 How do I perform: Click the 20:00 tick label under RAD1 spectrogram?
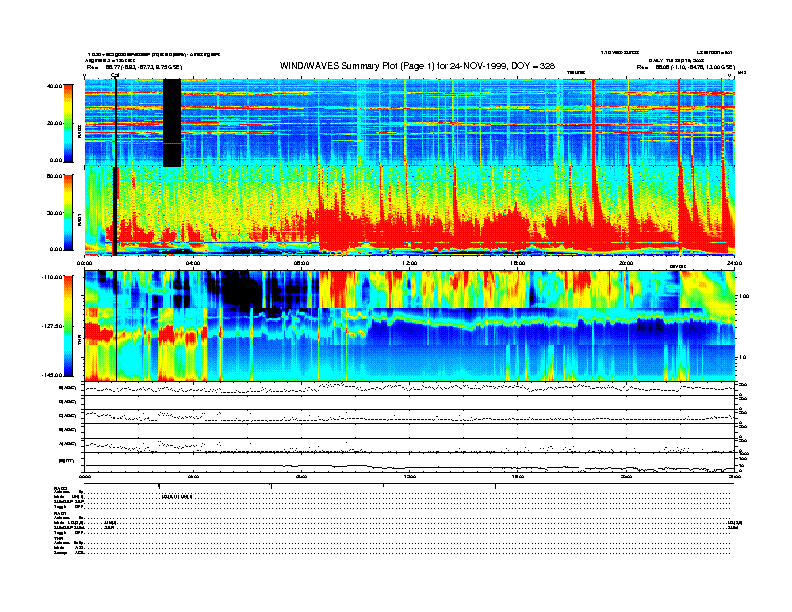point(626,263)
